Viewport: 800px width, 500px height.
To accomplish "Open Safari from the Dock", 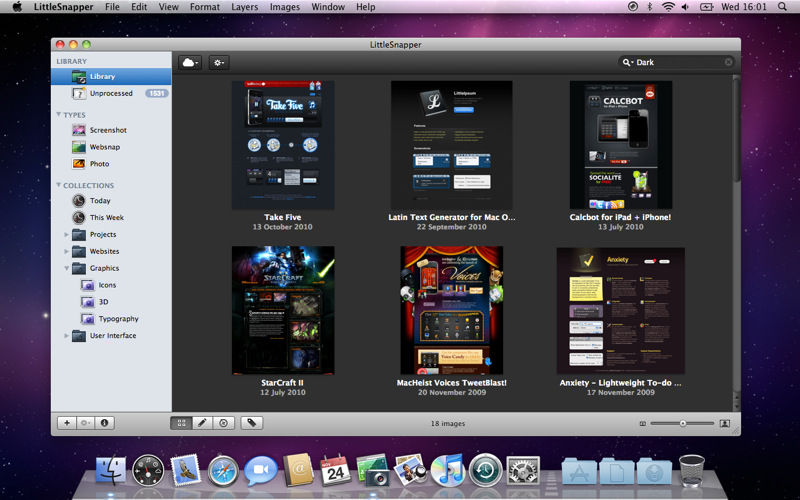I will click(223, 470).
